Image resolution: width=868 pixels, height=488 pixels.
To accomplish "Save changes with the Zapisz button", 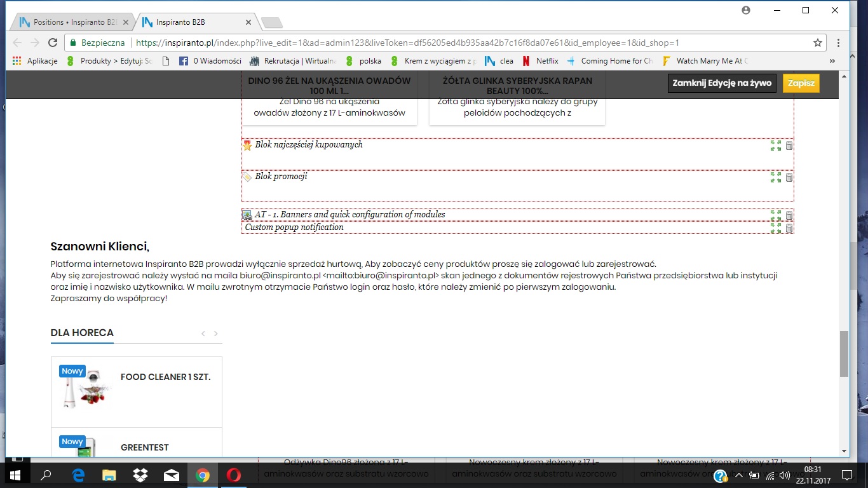I will (801, 83).
